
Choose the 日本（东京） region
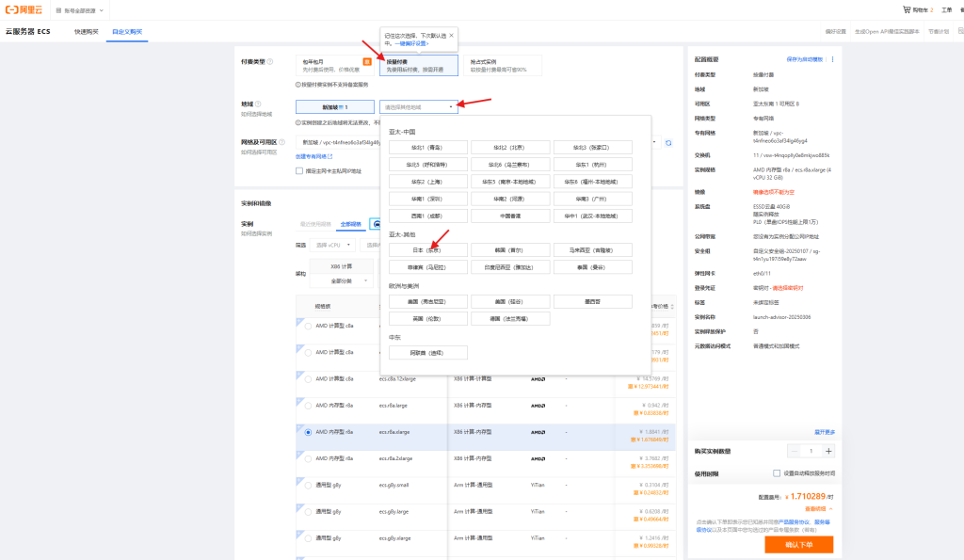427,250
